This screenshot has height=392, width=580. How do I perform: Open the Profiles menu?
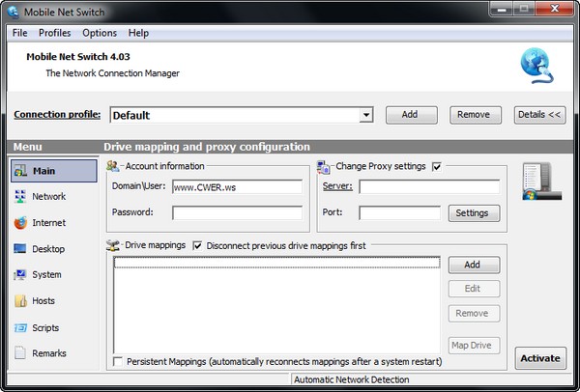[55, 33]
